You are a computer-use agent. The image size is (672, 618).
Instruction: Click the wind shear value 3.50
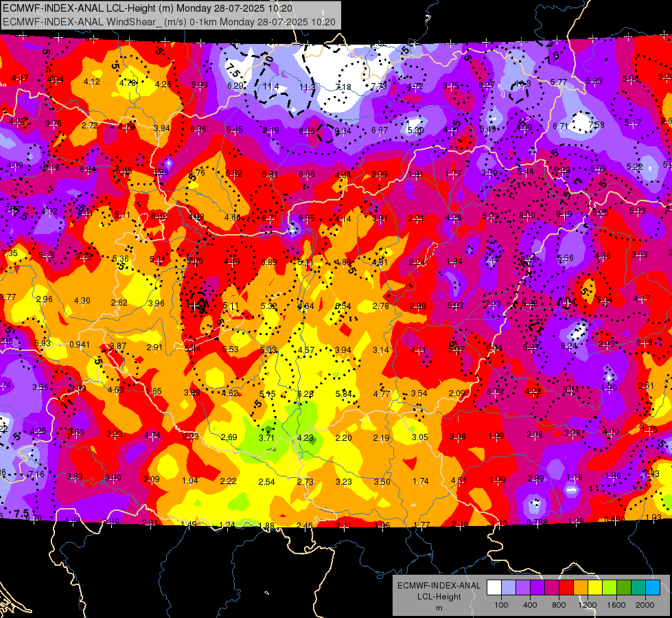coord(382,481)
